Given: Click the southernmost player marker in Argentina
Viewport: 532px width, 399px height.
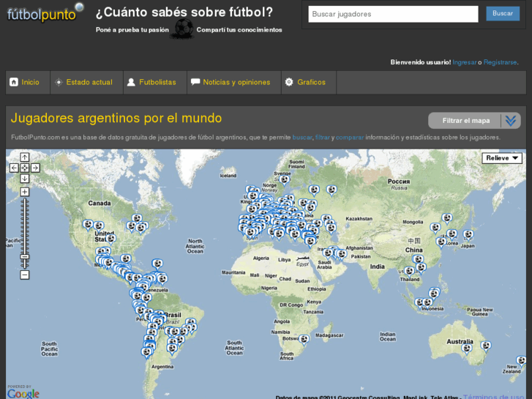Looking at the screenshot, I should pyautogui.click(x=146, y=352).
